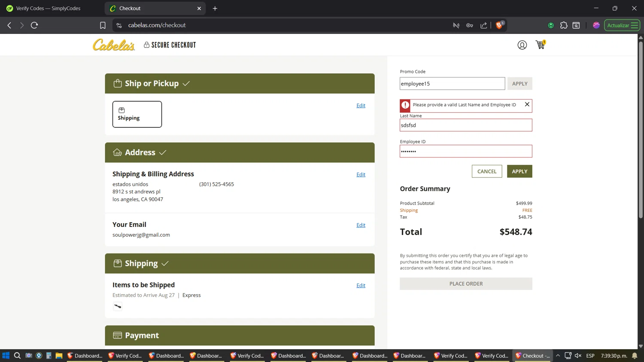Click the Cabela's logo
Image resolution: width=644 pixels, height=362 pixels.
tap(114, 45)
